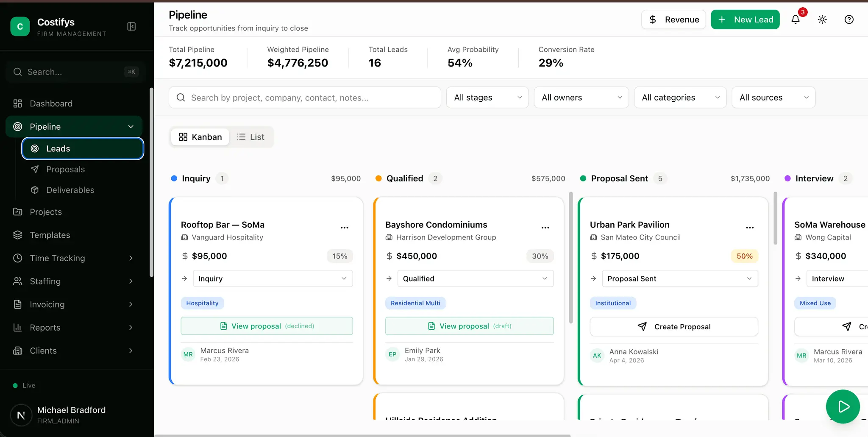Open more options for Urban Park Pavilion
This screenshot has height=437, width=868.
[x=750, y=228]
